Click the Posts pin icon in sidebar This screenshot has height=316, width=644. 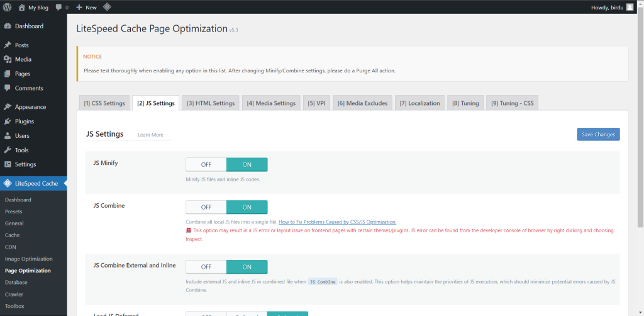[x=8, y=45]
